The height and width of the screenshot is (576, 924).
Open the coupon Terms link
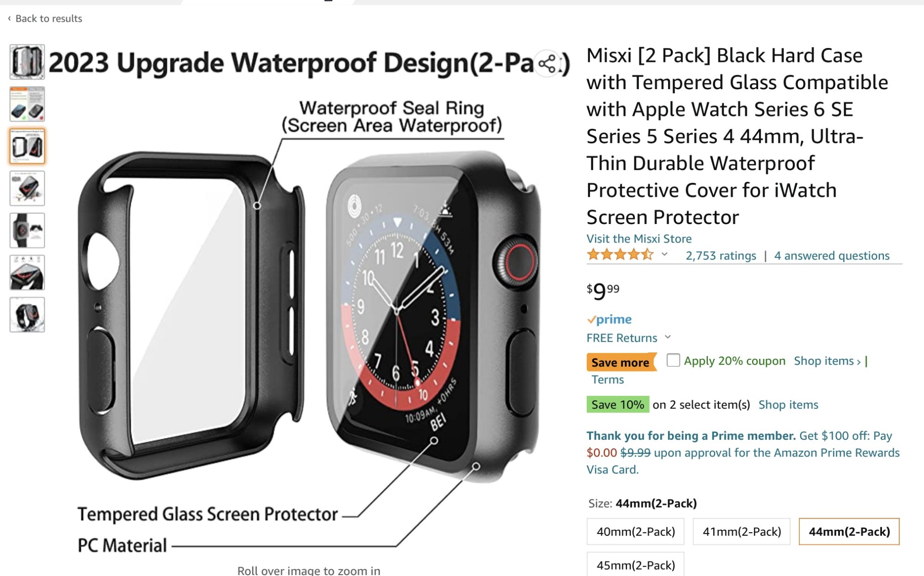tap(608, 380)
